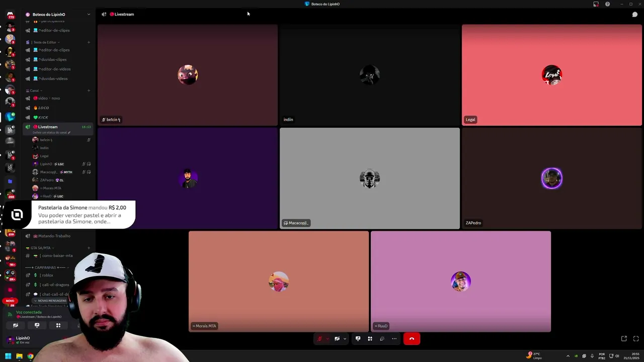The image size is (644, 362).
Task: Open File Explorer from taskbar
Action: tap(19, 356)
